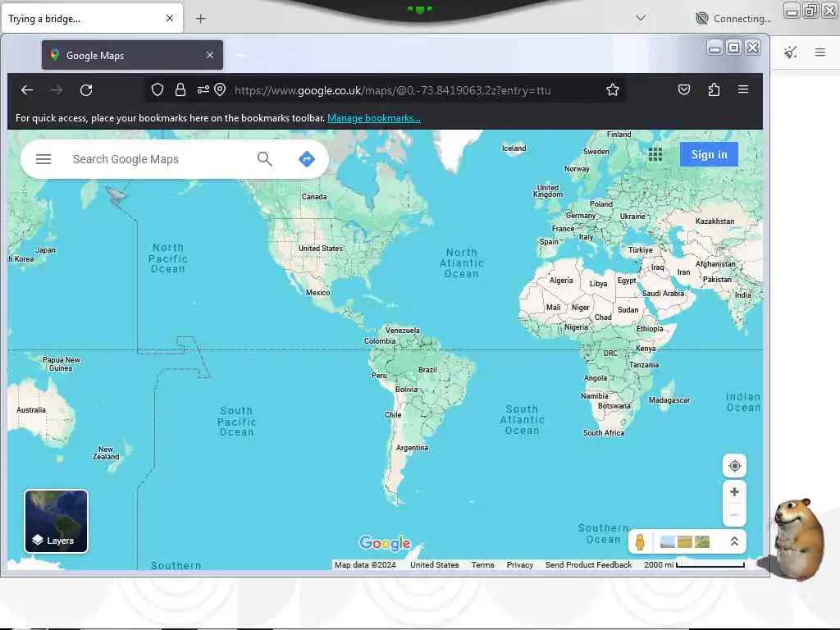Open the inner browser application menu
The height and width of the screenshot is (630, 840).
(743, 89)
